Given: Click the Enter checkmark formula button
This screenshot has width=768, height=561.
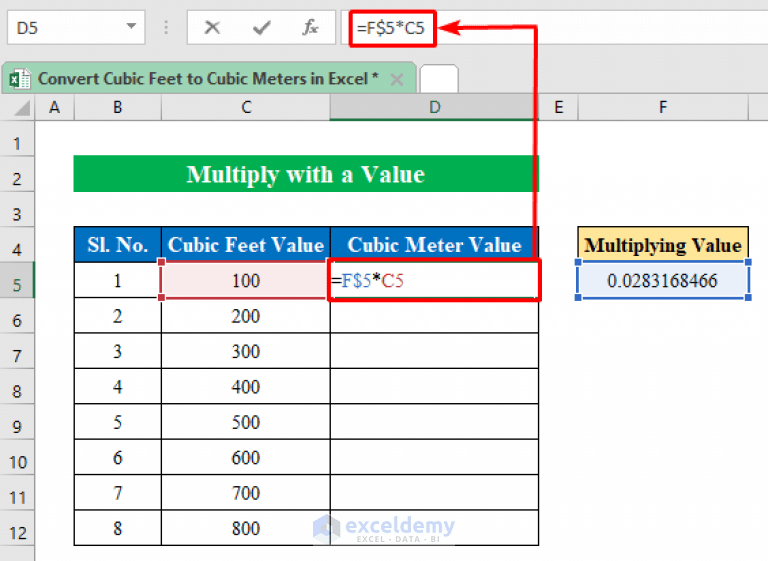Looking at the screenshot, I should pyautogui.click(x=262, y=28).
